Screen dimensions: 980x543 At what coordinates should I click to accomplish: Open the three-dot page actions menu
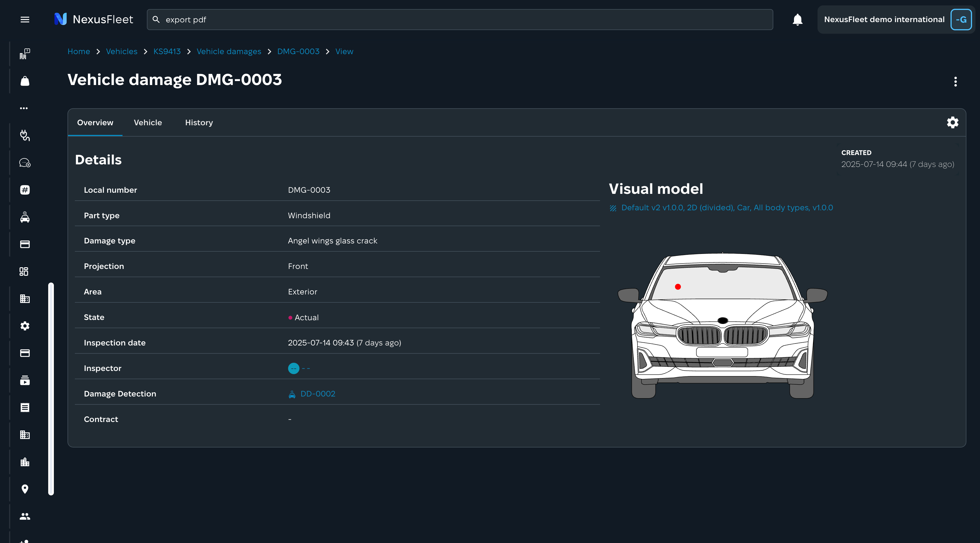pos(955,81)
